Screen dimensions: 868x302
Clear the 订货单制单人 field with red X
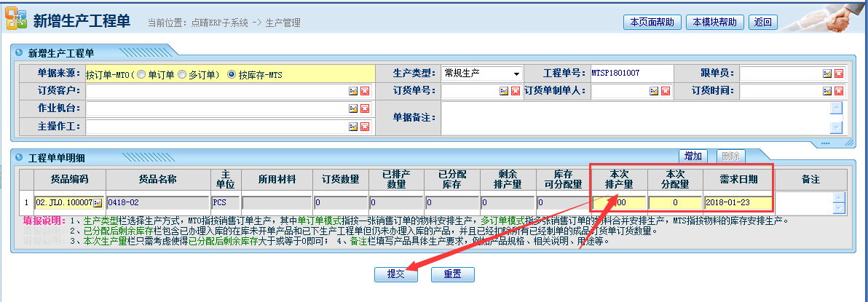(666, 91)
